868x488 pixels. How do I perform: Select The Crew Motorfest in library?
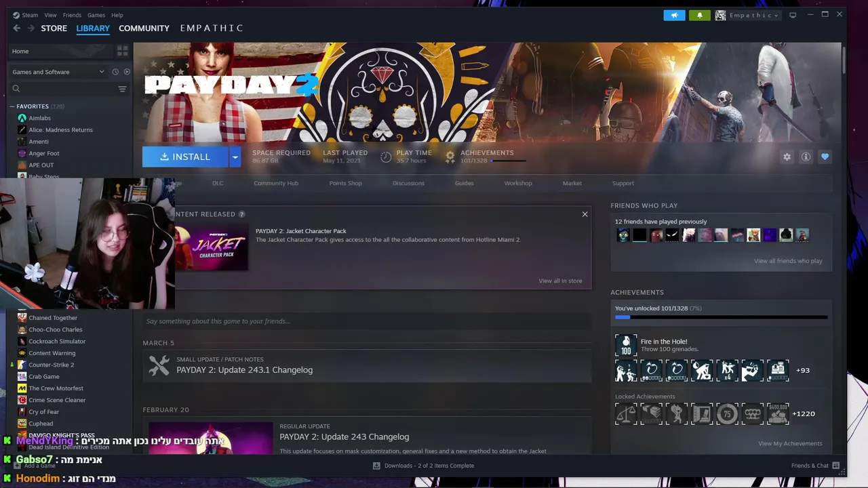[56, 388]
